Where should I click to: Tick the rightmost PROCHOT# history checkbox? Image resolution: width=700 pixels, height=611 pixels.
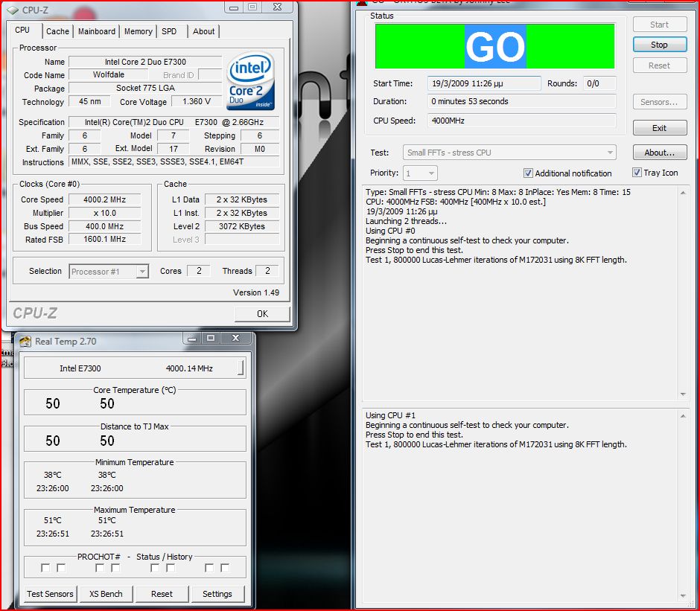click(x=225, y=568)
